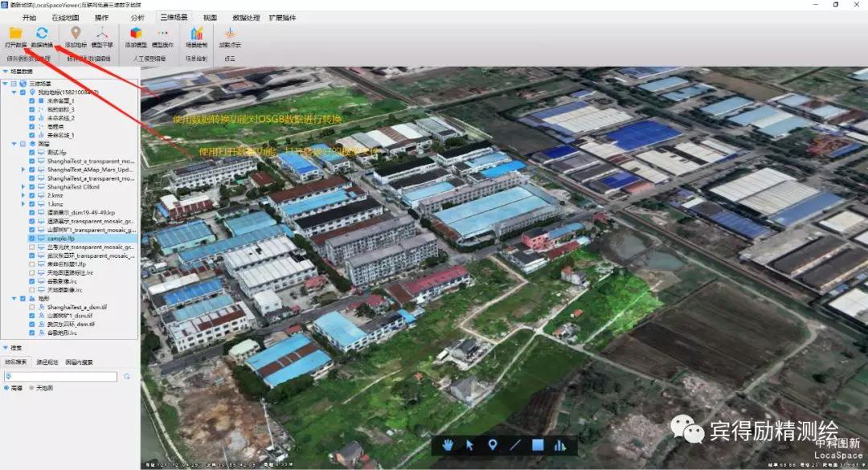Viewport: 868px width, 470px height.
Task: Collapse the 场景数据 panel header
Action: click(x=5, y=72)
